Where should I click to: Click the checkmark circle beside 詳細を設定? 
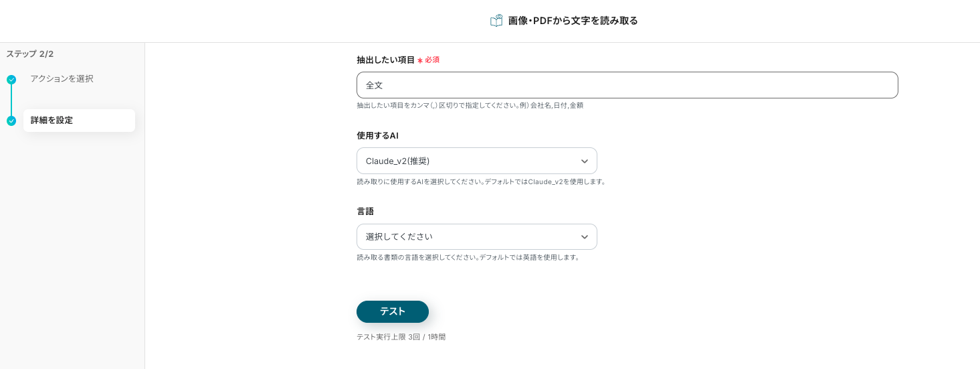(x=11, y=121)
